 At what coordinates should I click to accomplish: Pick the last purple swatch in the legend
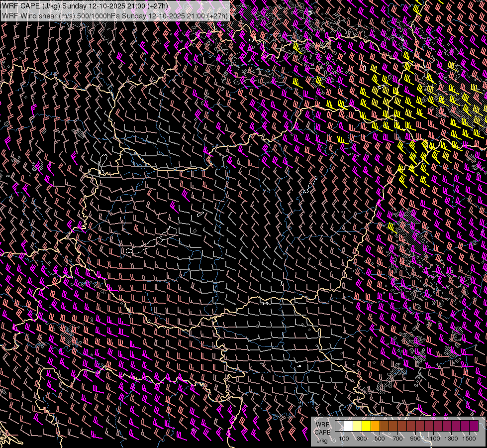click(x=474, y=426)
